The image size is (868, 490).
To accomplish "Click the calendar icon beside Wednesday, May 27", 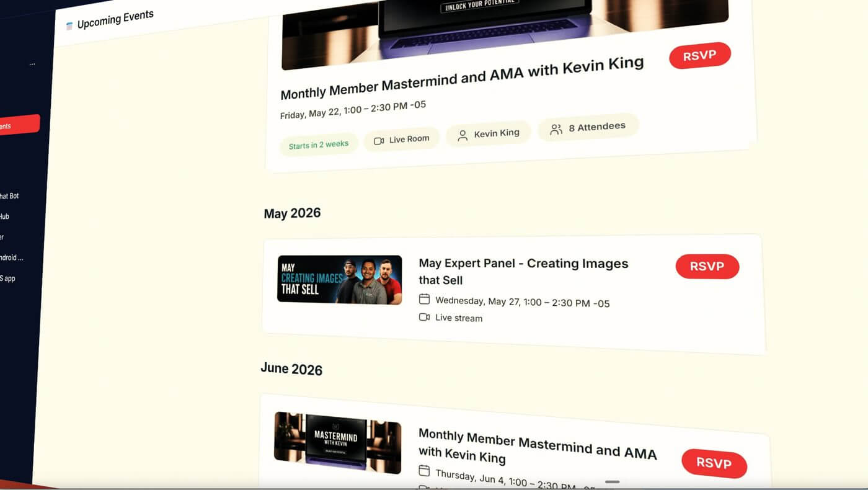I will (x=424, y=299).
